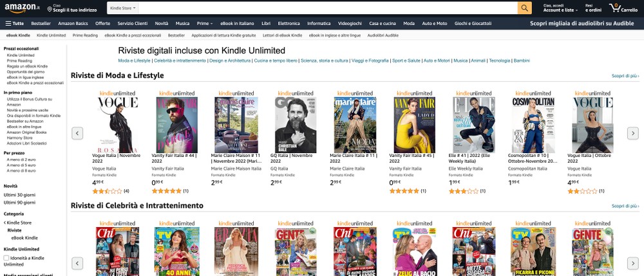Expand the Account e liste menu
644x276 pixels.
click(x=560, y=8)
